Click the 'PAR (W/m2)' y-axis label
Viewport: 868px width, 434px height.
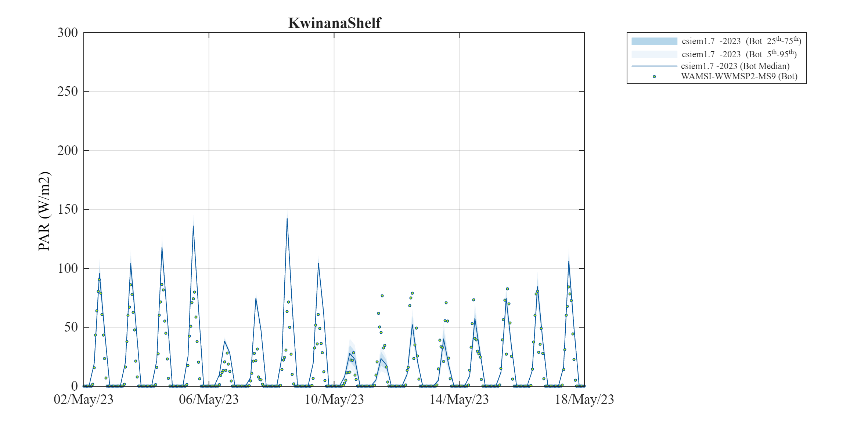click(44, 211)
